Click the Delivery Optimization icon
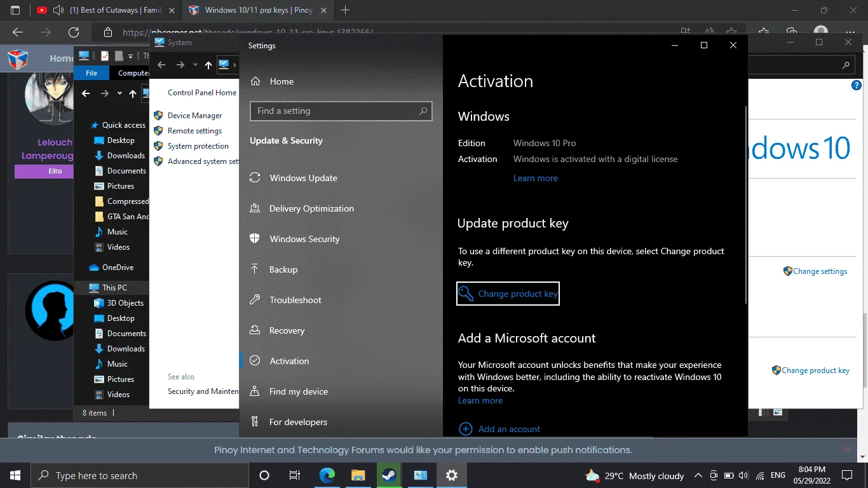 coord(255,208)
